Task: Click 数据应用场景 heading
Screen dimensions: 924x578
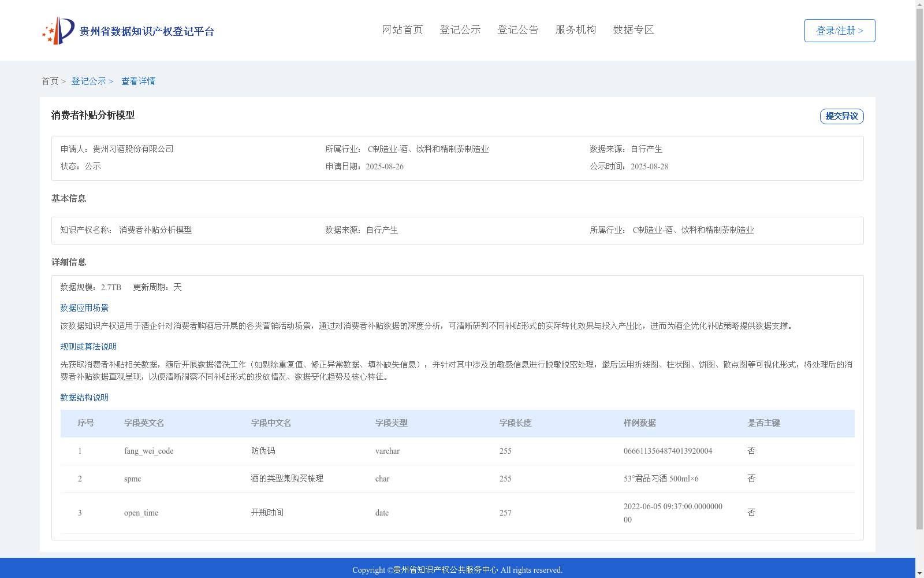Action: tap(84, 308)
